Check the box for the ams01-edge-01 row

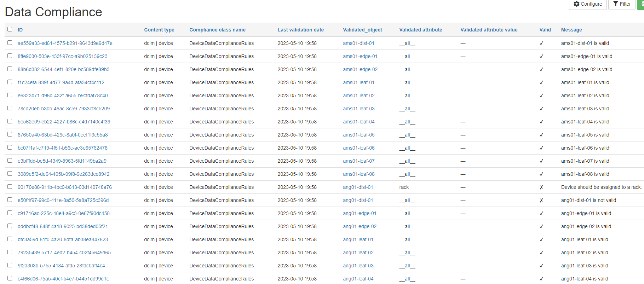pos(10,56)
